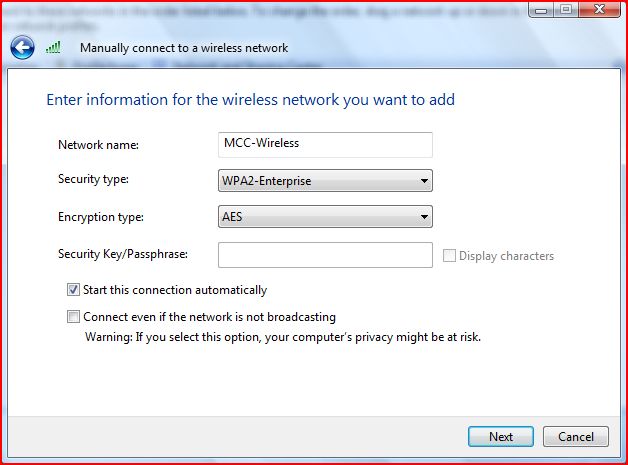This screenshot has width=628, height=465.
Task: Go back using the blue arrow button
Action: [22, 48]
